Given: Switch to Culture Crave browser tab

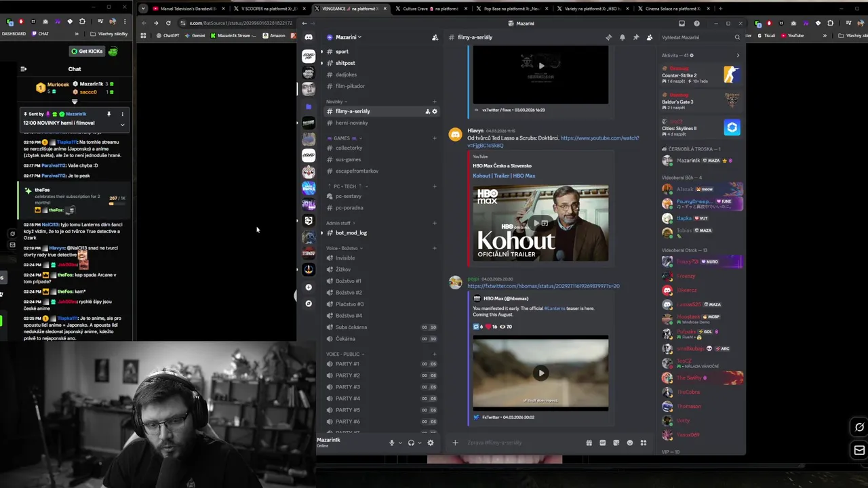Looking at the screenshot, I should point(430,9).
